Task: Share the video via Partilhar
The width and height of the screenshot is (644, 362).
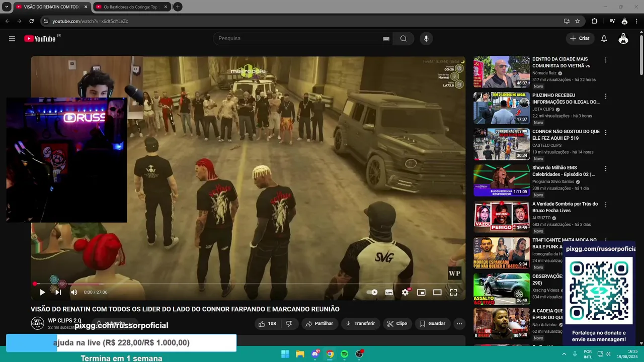Action: 320,324
